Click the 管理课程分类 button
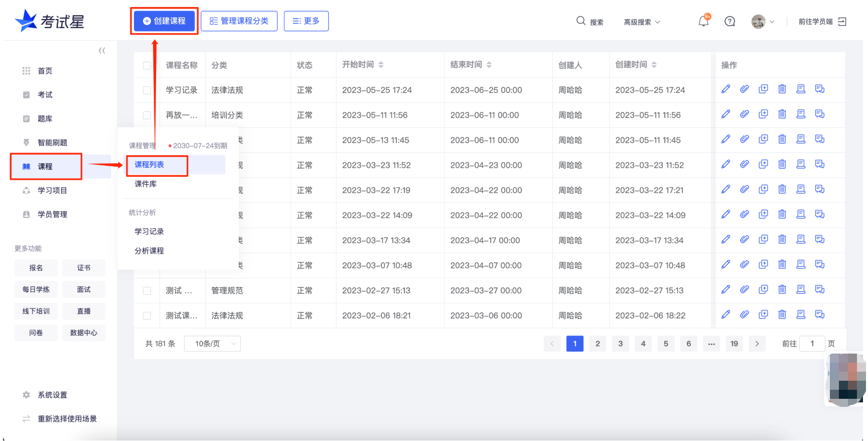Viewport: 868px width, 441px height. click(x=239, y=21)
